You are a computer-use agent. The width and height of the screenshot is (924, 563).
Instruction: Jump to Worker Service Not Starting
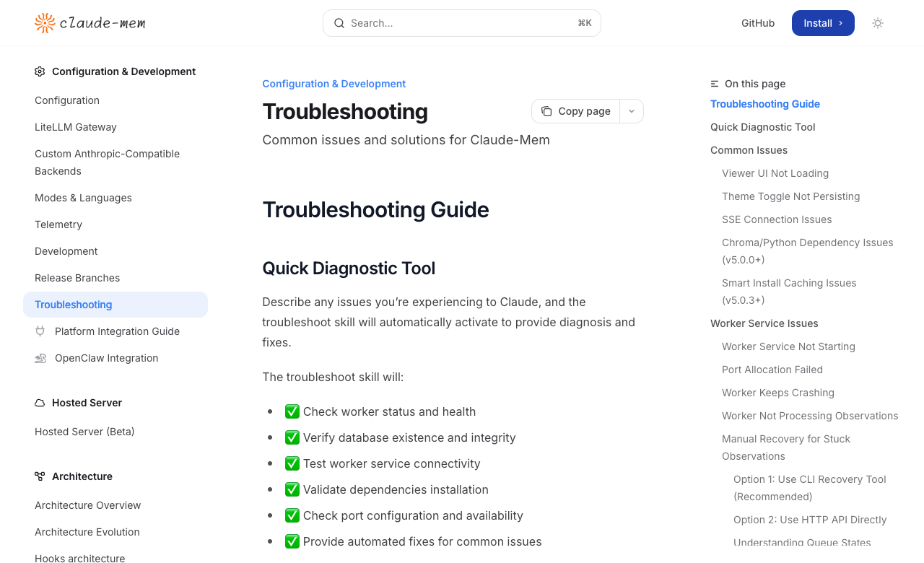click(x=788, y=346)
